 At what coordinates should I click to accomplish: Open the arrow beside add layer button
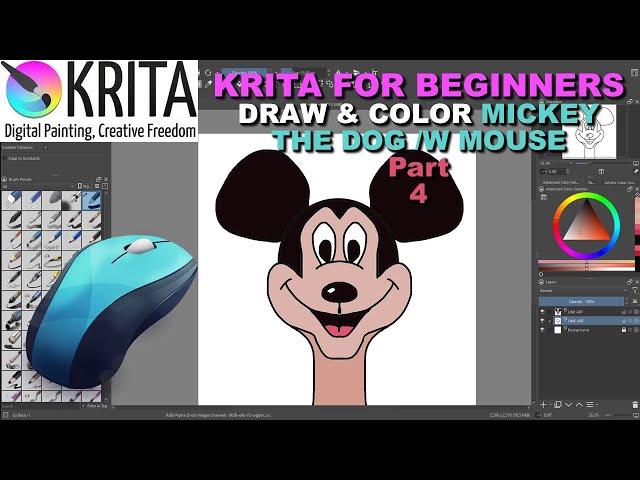549,404
